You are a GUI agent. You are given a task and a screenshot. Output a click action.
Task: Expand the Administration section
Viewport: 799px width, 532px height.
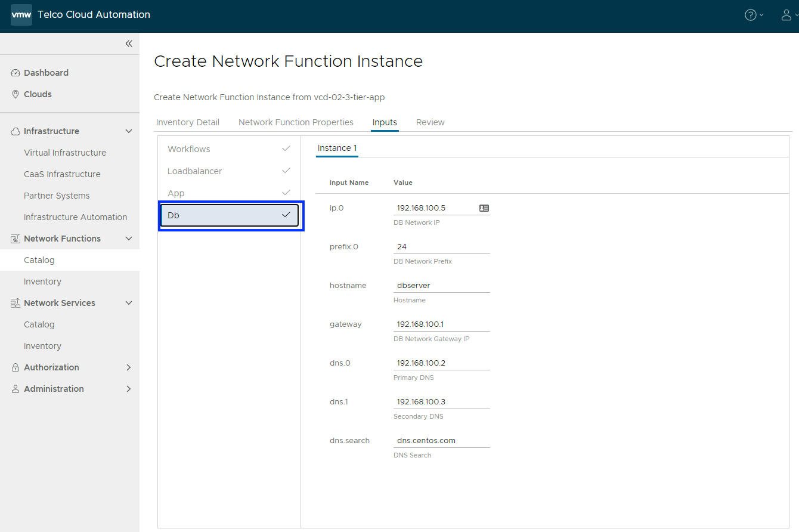(x=128, y=389)
